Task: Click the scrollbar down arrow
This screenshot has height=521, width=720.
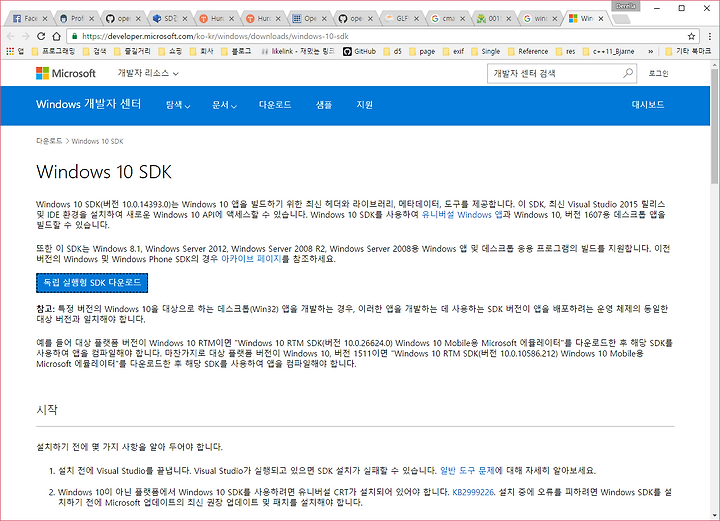Action: coord(714,515)
